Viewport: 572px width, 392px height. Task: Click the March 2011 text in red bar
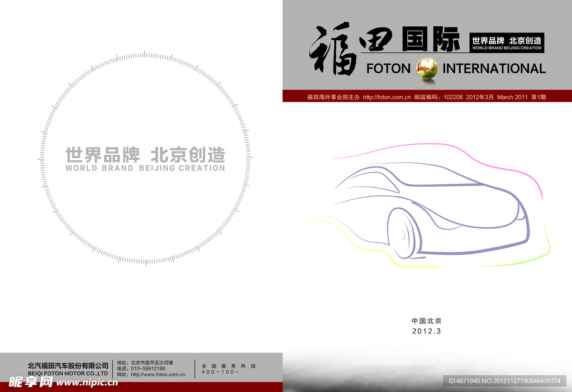pos(512,97)
